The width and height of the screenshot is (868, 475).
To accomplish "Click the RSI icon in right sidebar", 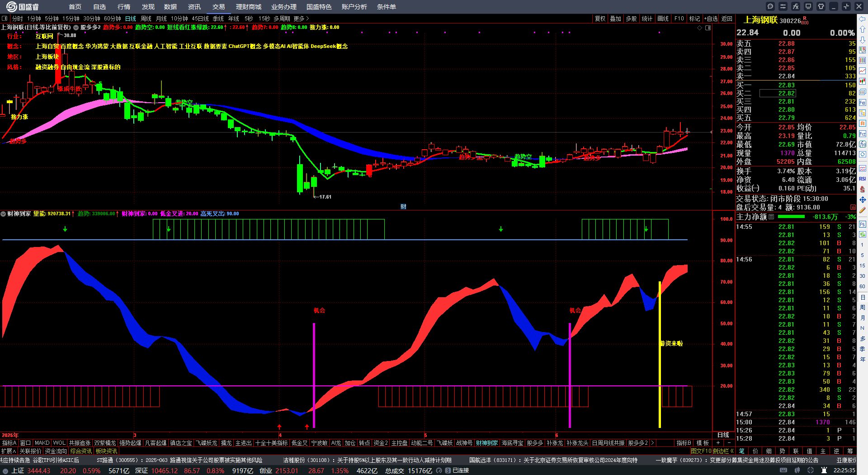I will 863,179.
